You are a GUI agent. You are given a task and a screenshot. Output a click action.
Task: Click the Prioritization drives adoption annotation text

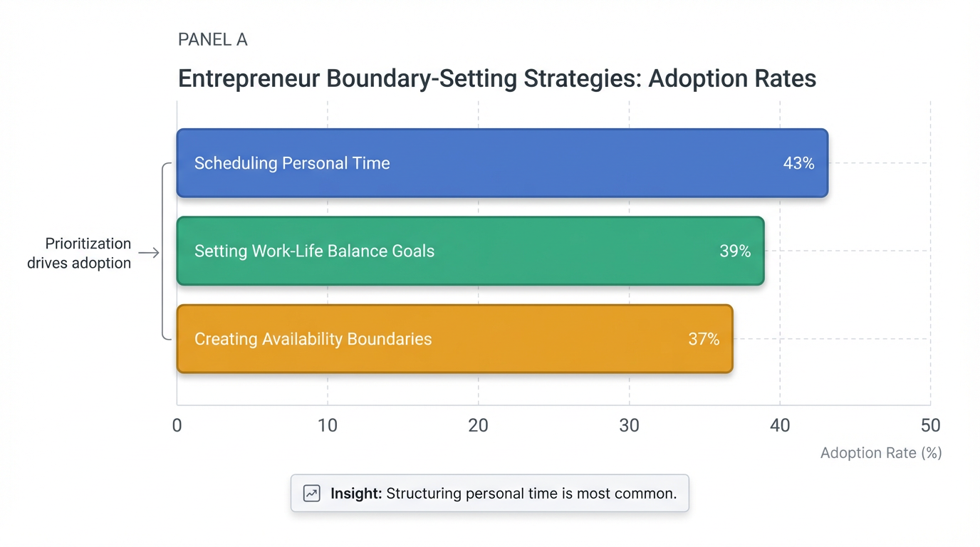point(79,253)
